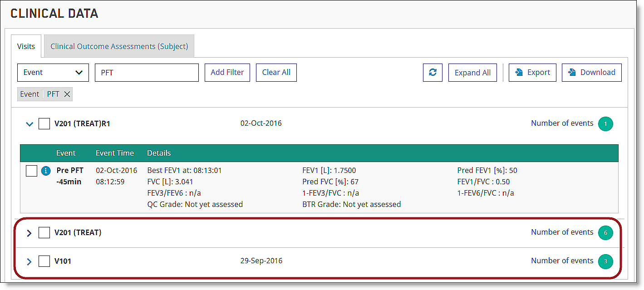The height and width of the screenshot is (290, 644).
Task: Click the Clear All button
Action: [x=276, y=73]
